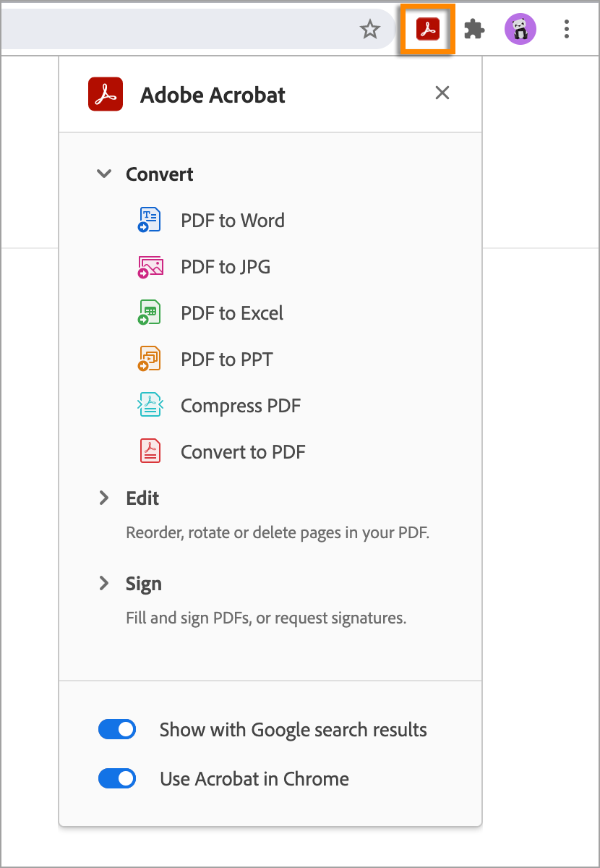Disable Show with Google search results

[117, 729]
